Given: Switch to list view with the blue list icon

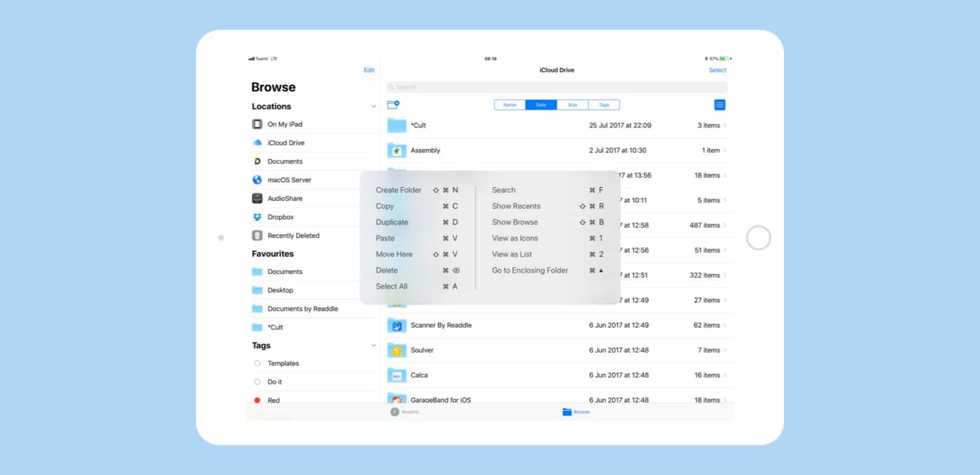Looking at the screenshot, I should pos(719,105).
